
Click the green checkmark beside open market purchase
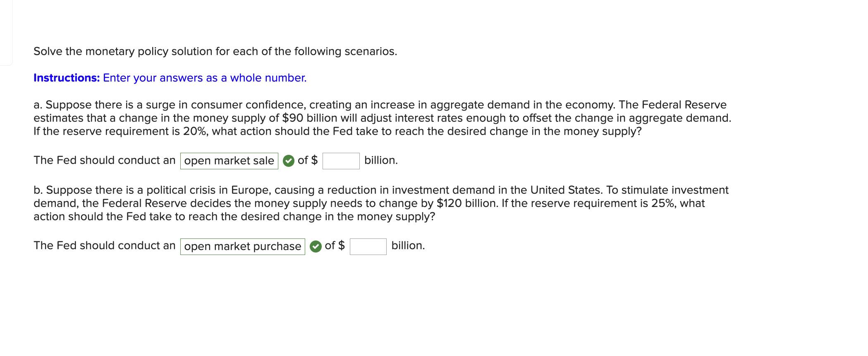coord(315,246)
